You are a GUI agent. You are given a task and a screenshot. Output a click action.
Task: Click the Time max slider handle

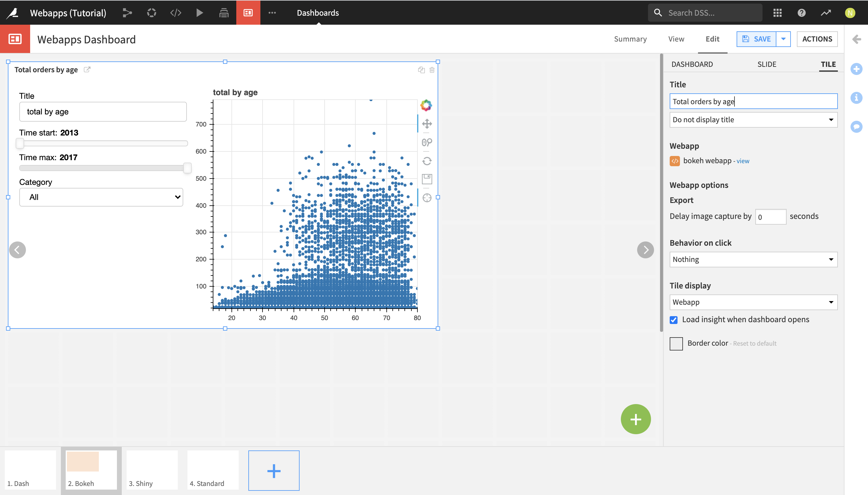187,168
